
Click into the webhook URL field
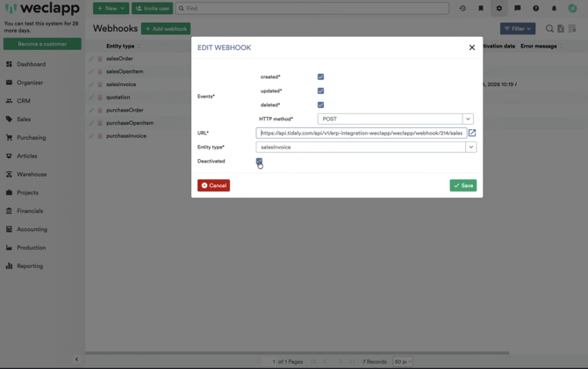[x=361, y=134]
